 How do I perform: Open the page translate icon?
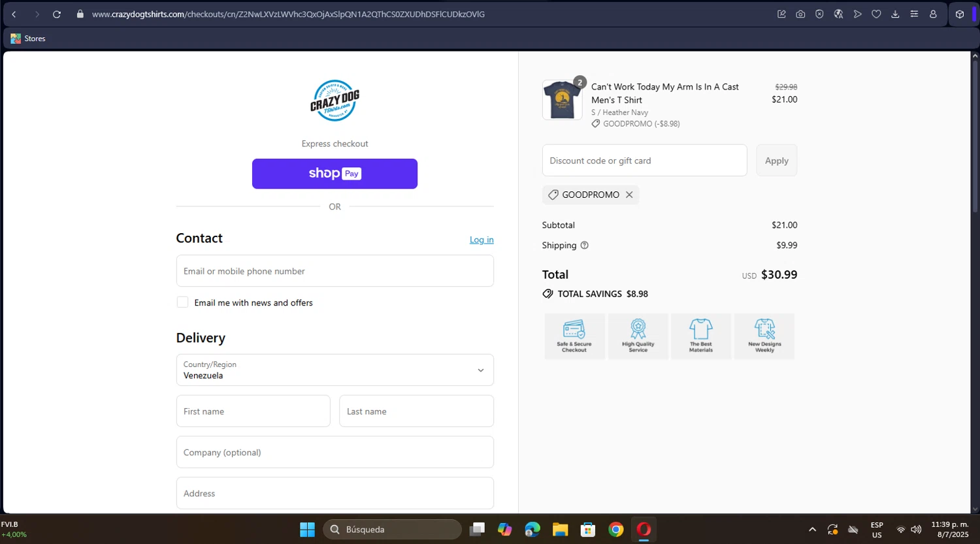click(x=838, y=14)
